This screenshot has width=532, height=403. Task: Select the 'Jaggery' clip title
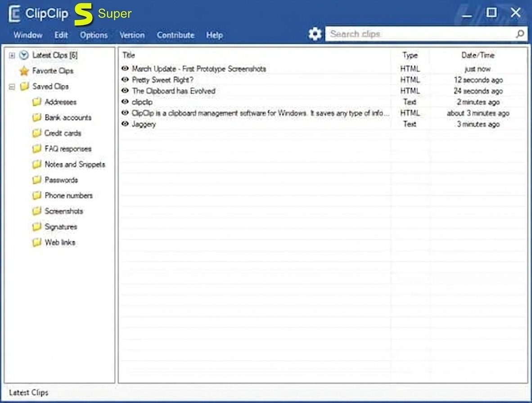[144, 124]
